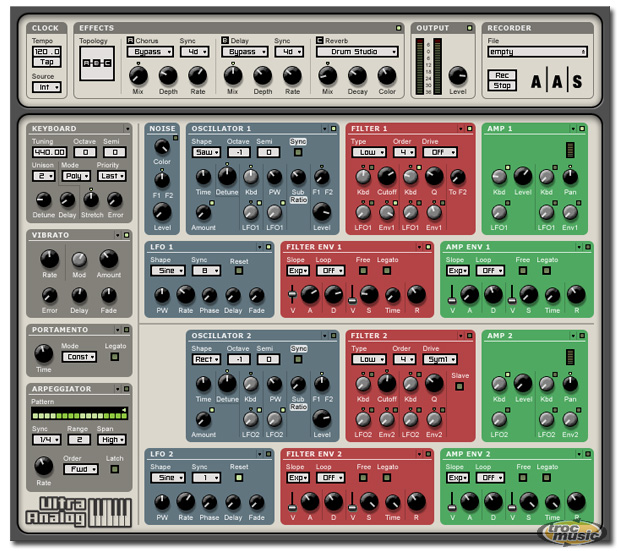620x551 pixels.
Task: Open the Oscillator 1 Shape dropdown
Action: [x=204, y=153]
